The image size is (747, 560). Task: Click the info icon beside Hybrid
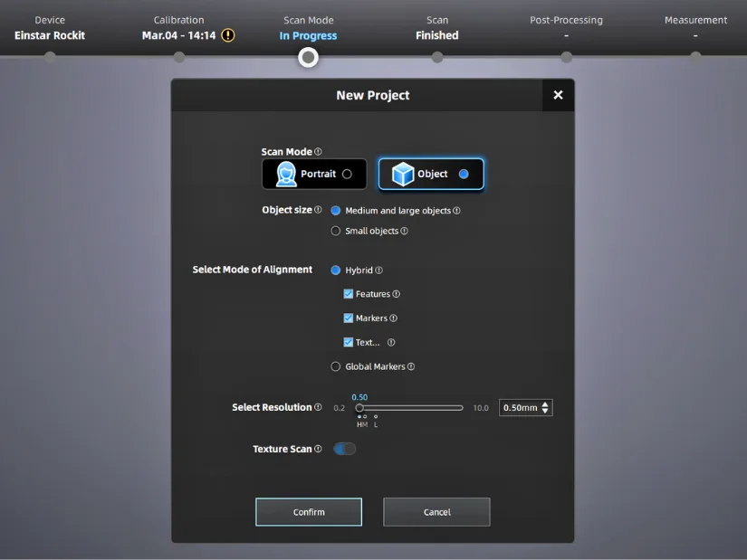click(x=379, y=270)
